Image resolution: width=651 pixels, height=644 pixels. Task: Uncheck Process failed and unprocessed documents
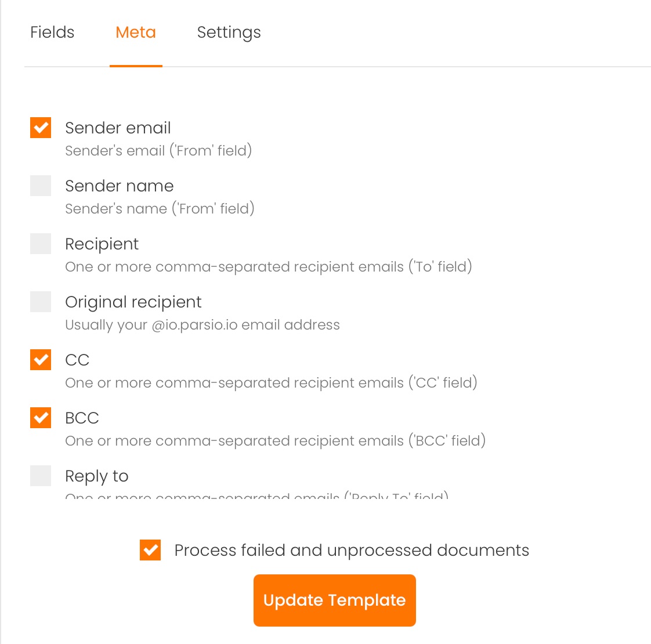click(150, 550)
